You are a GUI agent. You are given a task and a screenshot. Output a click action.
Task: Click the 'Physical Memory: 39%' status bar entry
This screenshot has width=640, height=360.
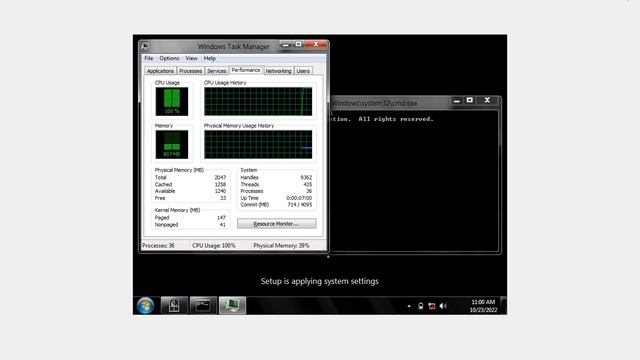pyautogui.click(x=281, y=246)
